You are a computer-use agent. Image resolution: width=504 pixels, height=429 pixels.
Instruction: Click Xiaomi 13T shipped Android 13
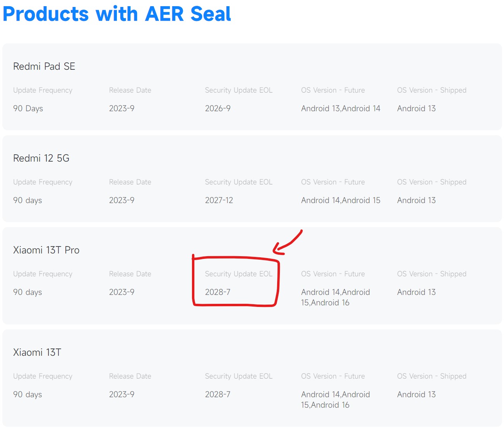[416, 395]
